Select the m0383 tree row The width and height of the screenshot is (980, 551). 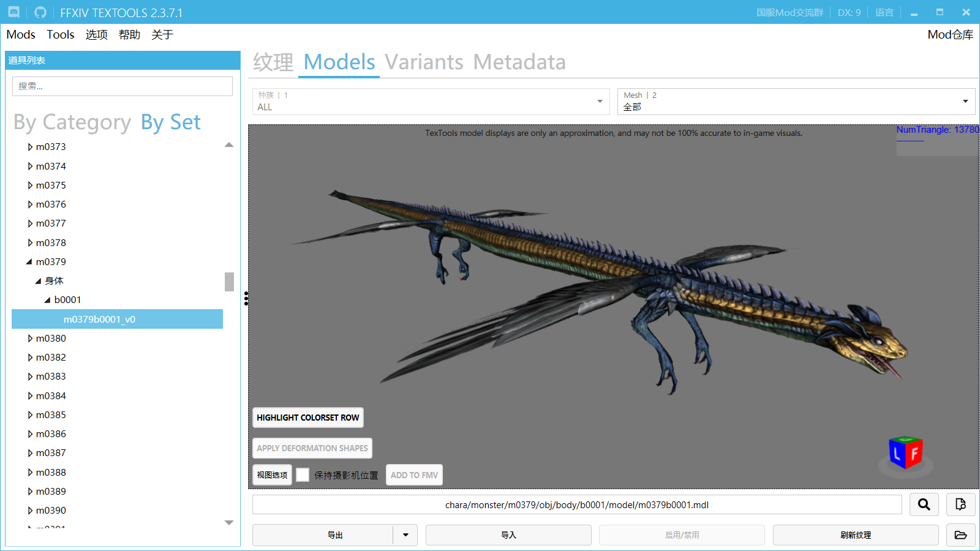tap(51, 377)
